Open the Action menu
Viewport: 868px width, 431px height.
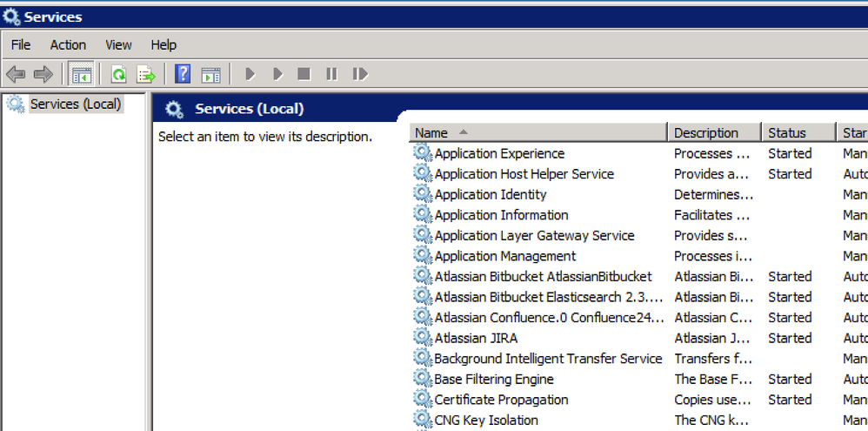(68, 45)
